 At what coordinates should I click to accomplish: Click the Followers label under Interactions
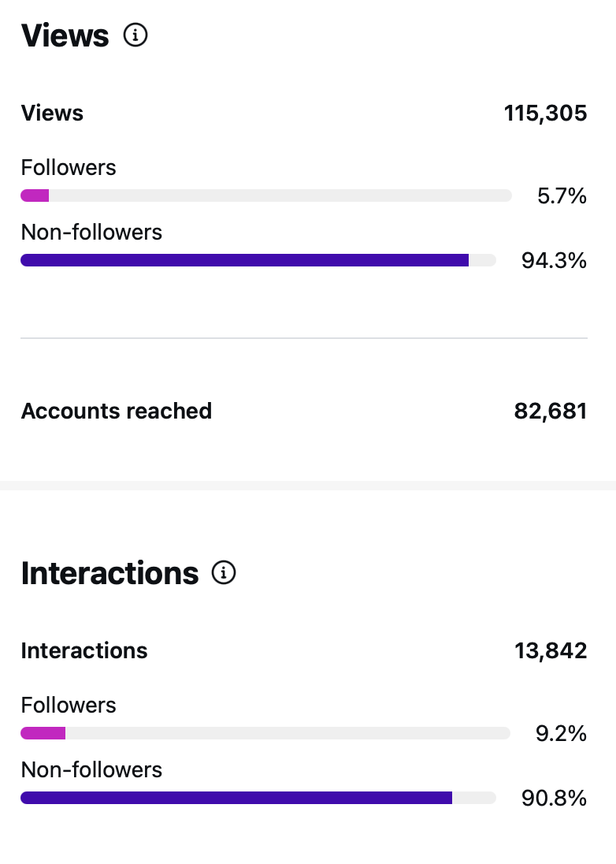point(68,705)
